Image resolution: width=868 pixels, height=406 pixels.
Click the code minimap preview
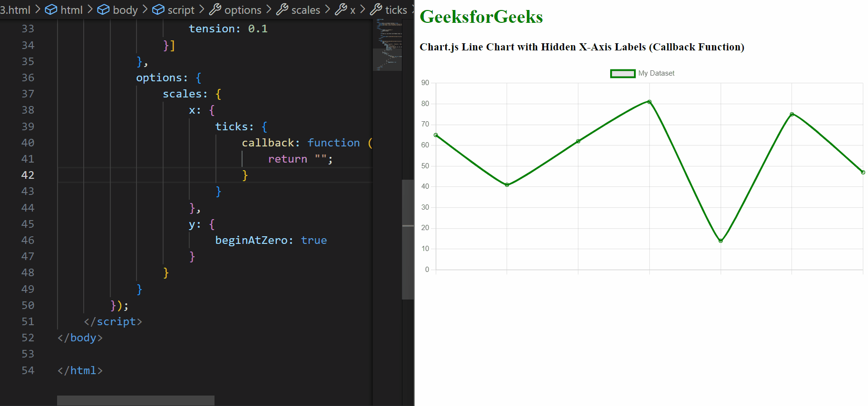point(387,45)
